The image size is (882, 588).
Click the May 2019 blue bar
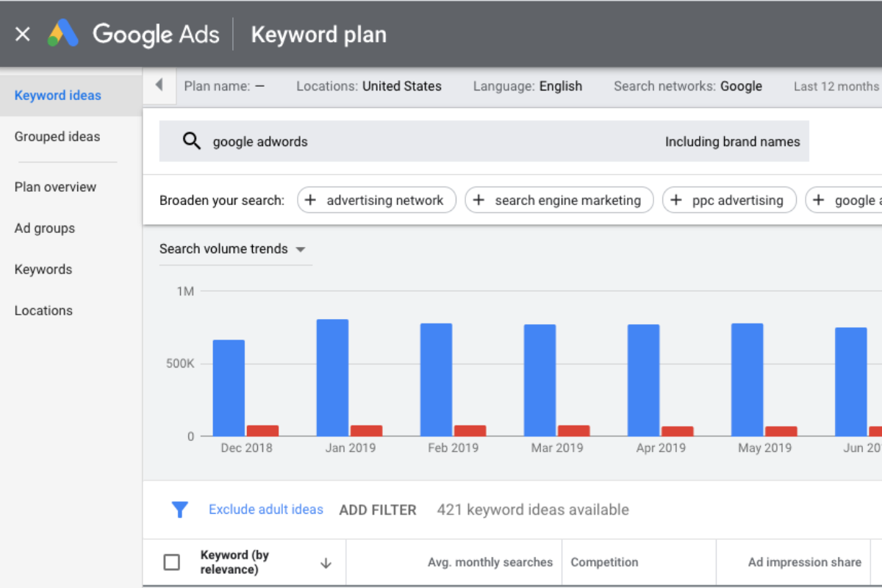(747, 380)
